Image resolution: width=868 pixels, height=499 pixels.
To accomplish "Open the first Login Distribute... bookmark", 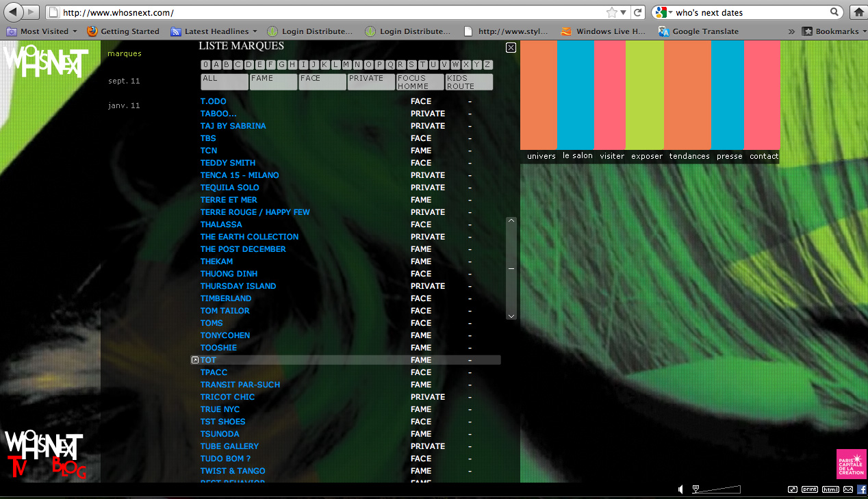I will 310,31.
